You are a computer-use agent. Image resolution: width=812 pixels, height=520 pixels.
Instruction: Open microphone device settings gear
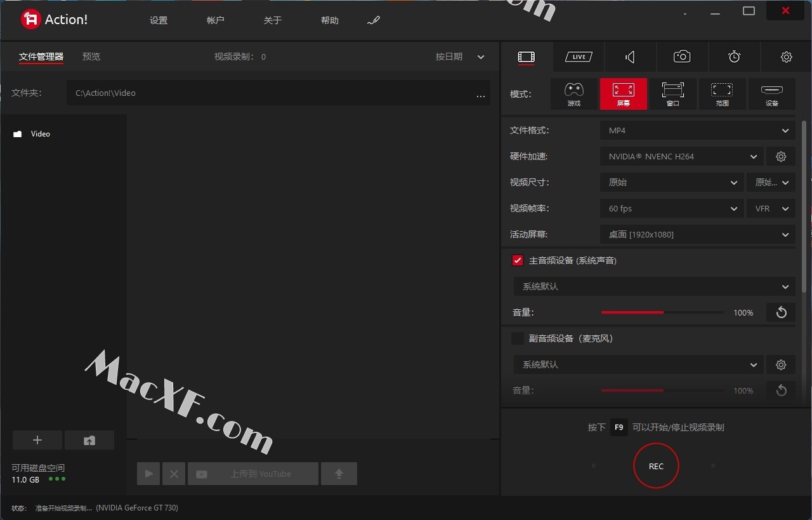(x=781, y=364)
